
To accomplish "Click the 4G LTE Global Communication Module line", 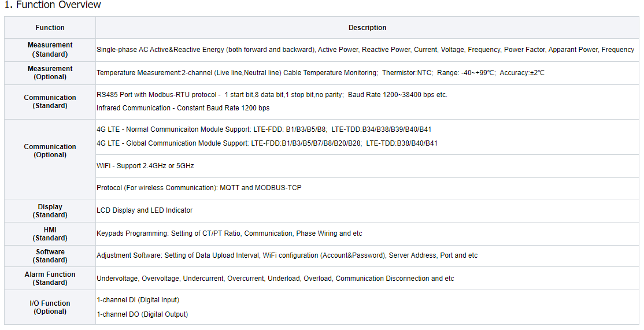I will (267, 143).
